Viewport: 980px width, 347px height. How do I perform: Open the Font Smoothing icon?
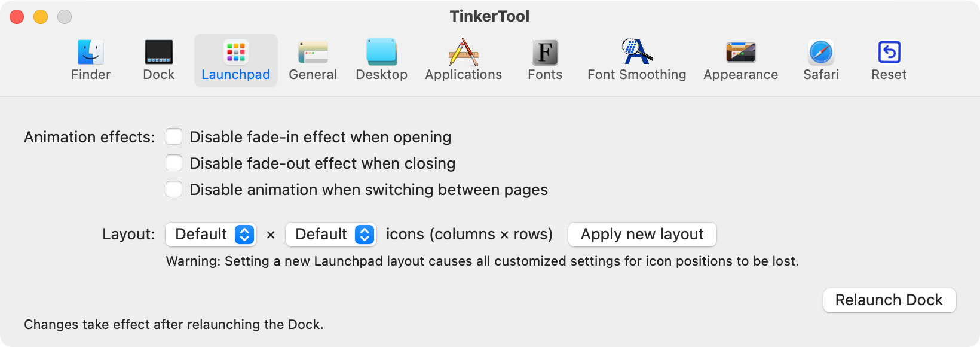(636, 57)
